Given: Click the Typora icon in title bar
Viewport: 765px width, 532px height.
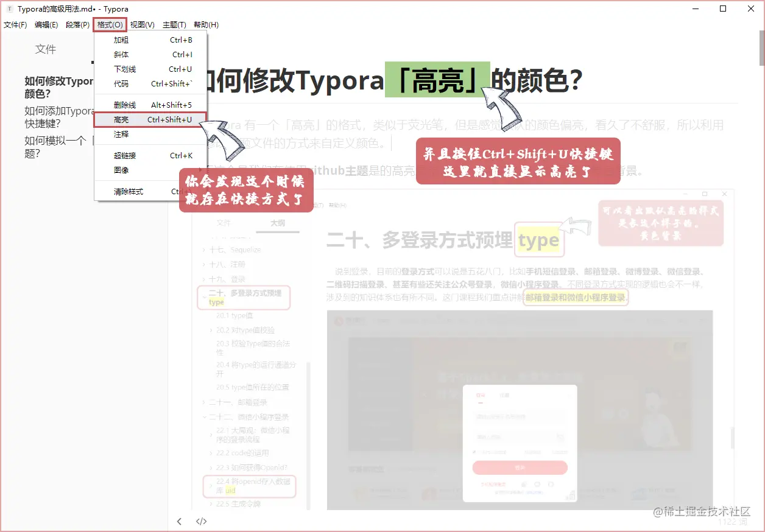Looking at the screenshot, I should coord(9,9).
